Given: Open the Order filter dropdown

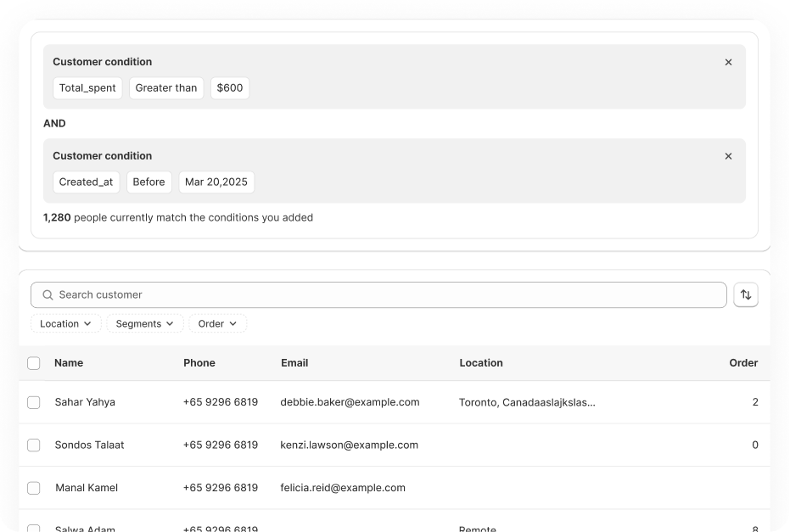Looking at the screenshot, I should [x=217, y=323].
